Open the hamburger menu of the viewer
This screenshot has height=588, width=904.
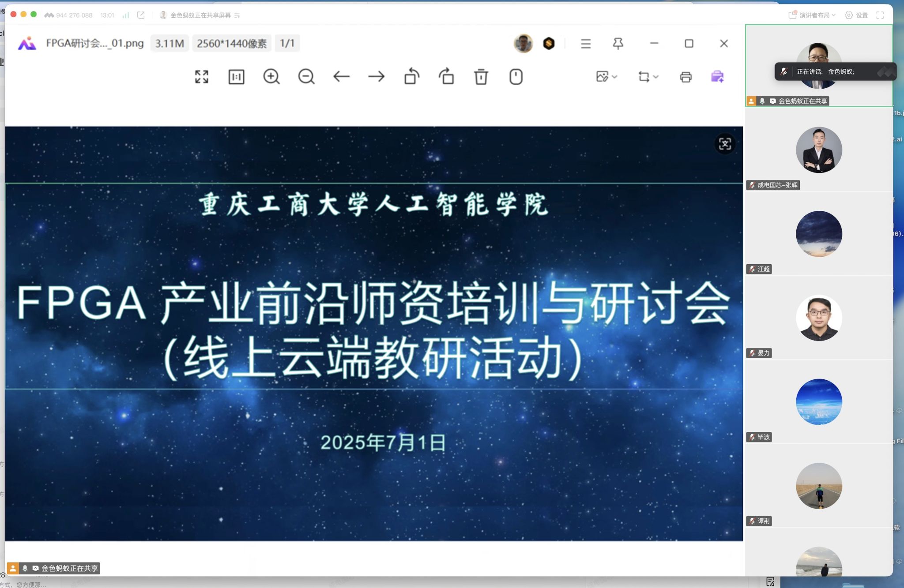(x=585, y=43)
